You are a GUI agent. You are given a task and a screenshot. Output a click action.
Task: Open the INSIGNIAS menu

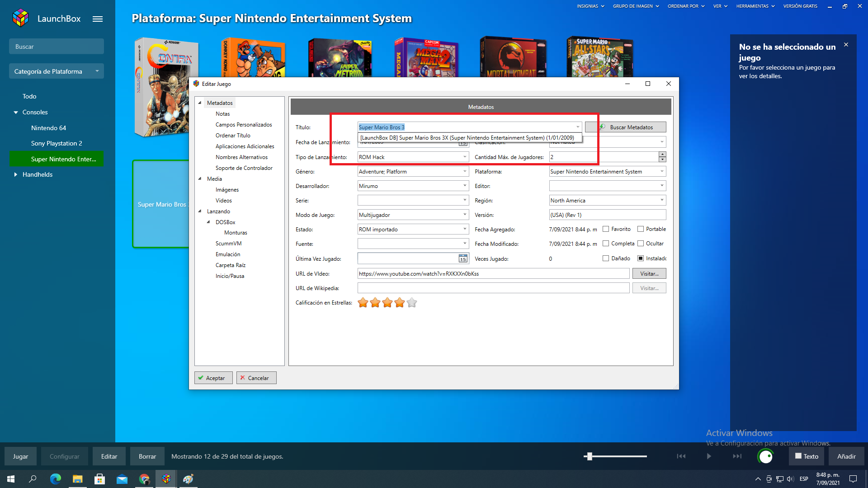click(590, 6)
